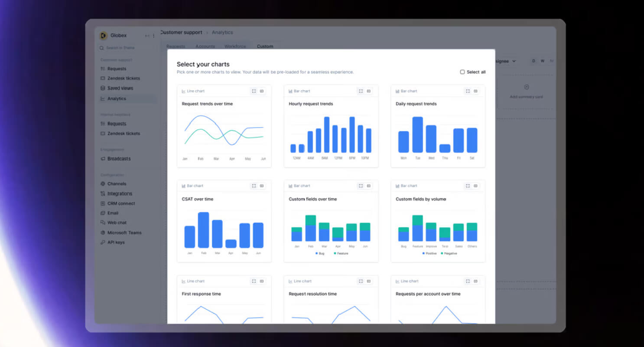Click split-view icon on Custom fields by volume

pyautogui.click(x=475, y=186)
